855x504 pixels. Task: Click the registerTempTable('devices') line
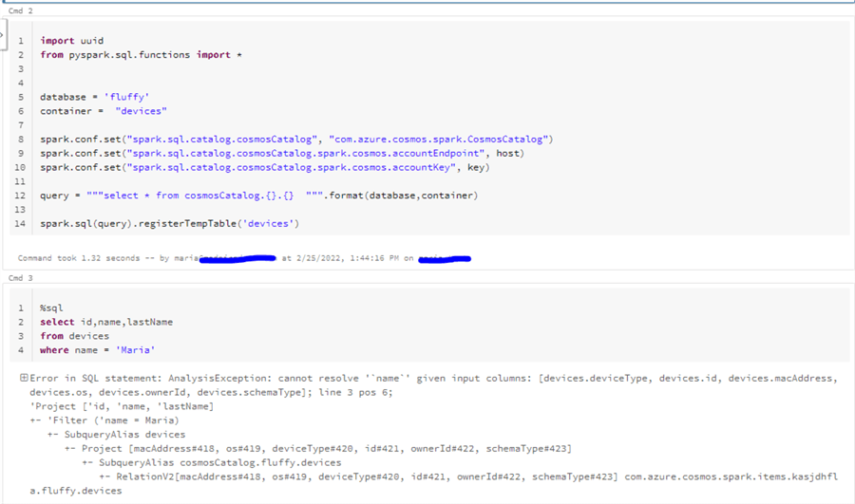click(x=170, y=224)
